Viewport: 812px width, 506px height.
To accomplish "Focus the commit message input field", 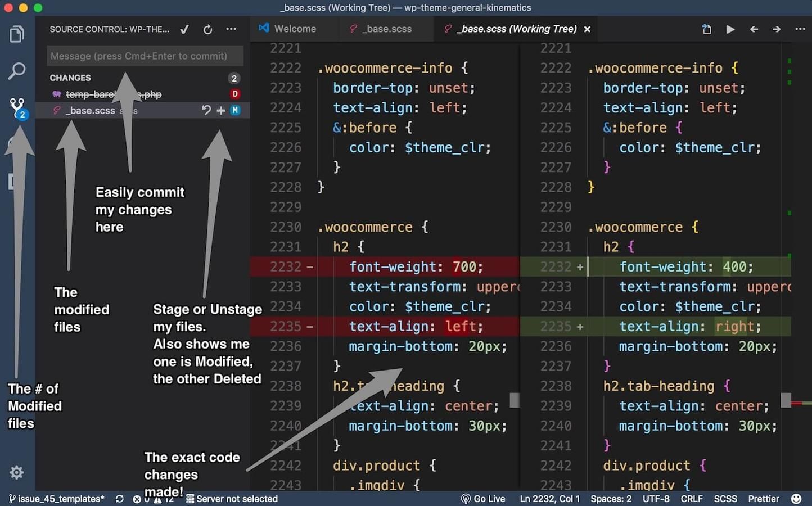I will coord(145,56).
